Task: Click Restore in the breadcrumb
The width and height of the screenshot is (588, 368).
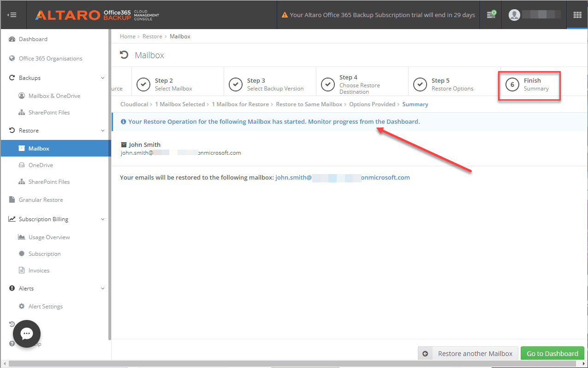Action: point(152,36)
